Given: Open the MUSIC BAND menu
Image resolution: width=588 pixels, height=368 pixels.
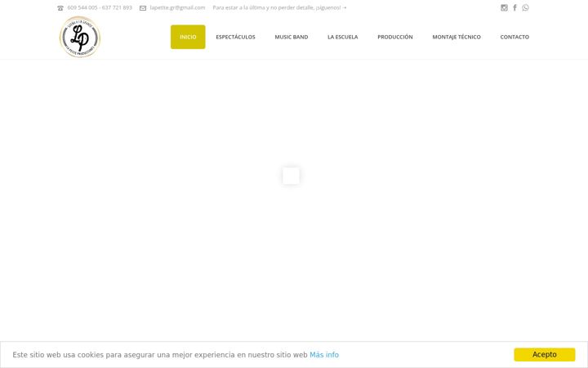Looking at the screenshot, I should (x=292, y=37).
